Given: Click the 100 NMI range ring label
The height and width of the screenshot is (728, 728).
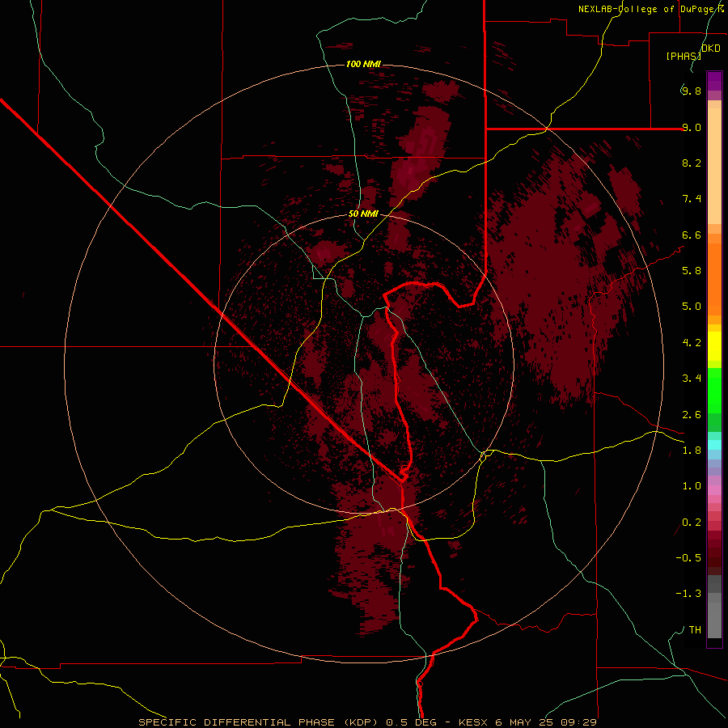Looking at the screenshot, I should (363, 64).
